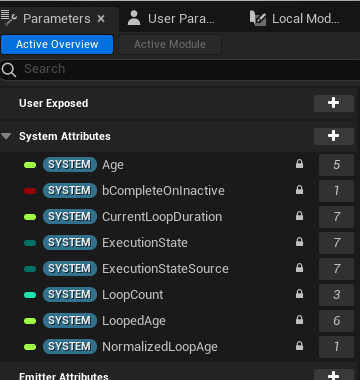Click reference count 7 for ExecutionState
Screen dimensions: 360x380
(336, 243)
